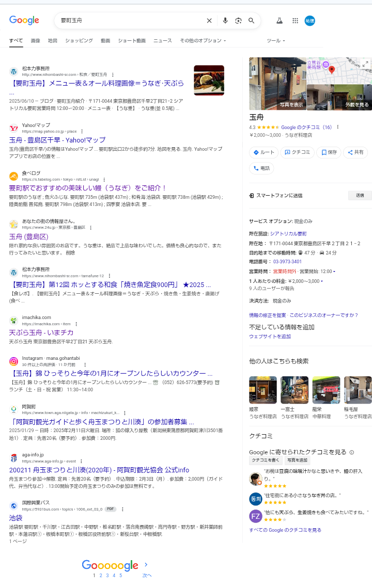Click the magnifying glass search icon
Viewport: 372px width, 588px height.
(x=252, y=21)
